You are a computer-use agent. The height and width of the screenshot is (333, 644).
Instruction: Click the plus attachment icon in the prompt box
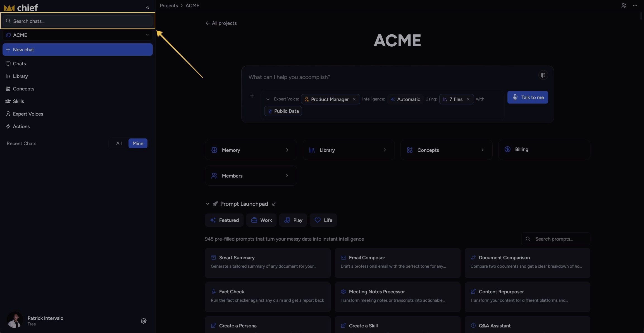tap(252, 96)
